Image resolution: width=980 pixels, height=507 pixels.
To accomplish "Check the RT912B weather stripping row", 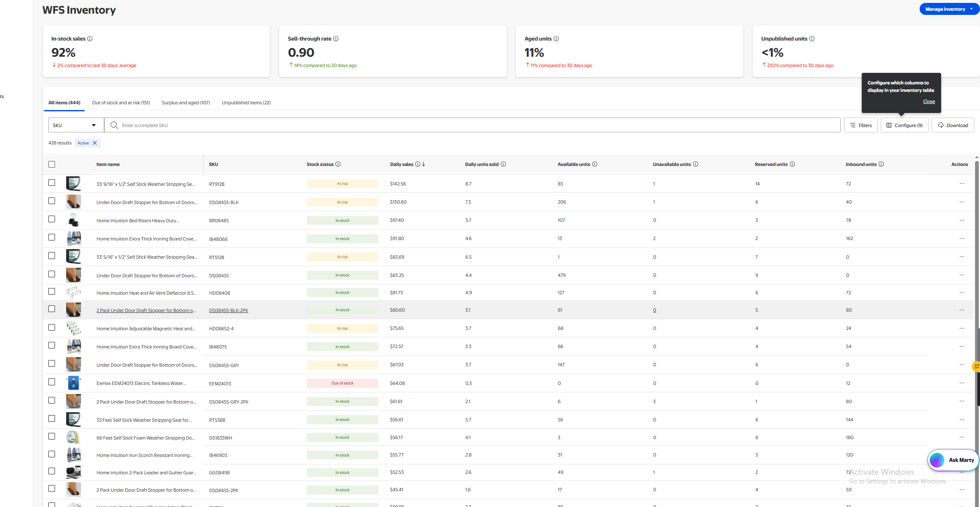I will pyautogui.click(x=52, y=183).
